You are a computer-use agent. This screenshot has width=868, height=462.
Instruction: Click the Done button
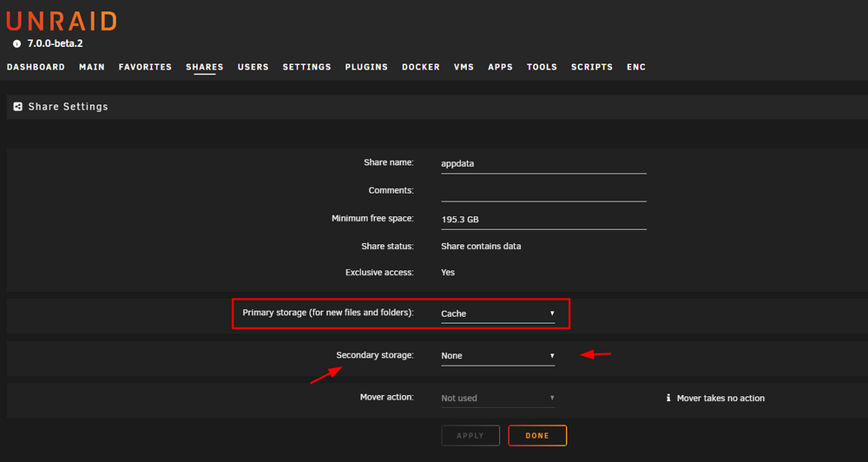click(x=537, y=435)
